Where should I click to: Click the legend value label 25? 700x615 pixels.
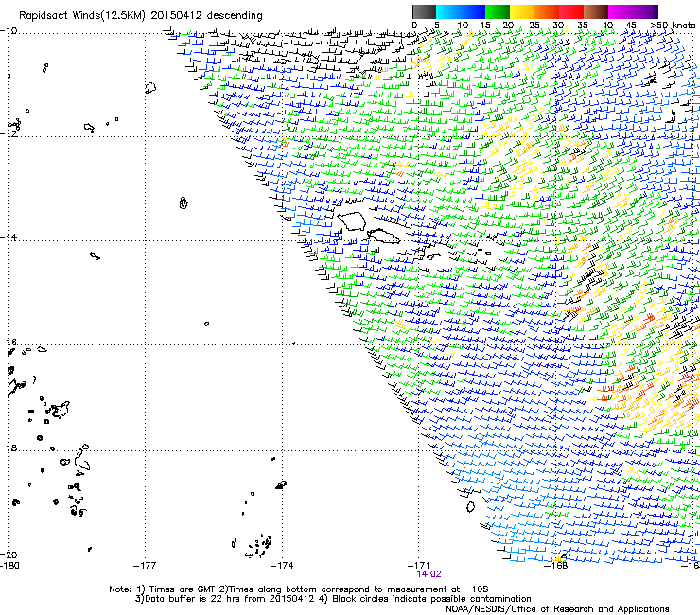click(x=534, y=26)
